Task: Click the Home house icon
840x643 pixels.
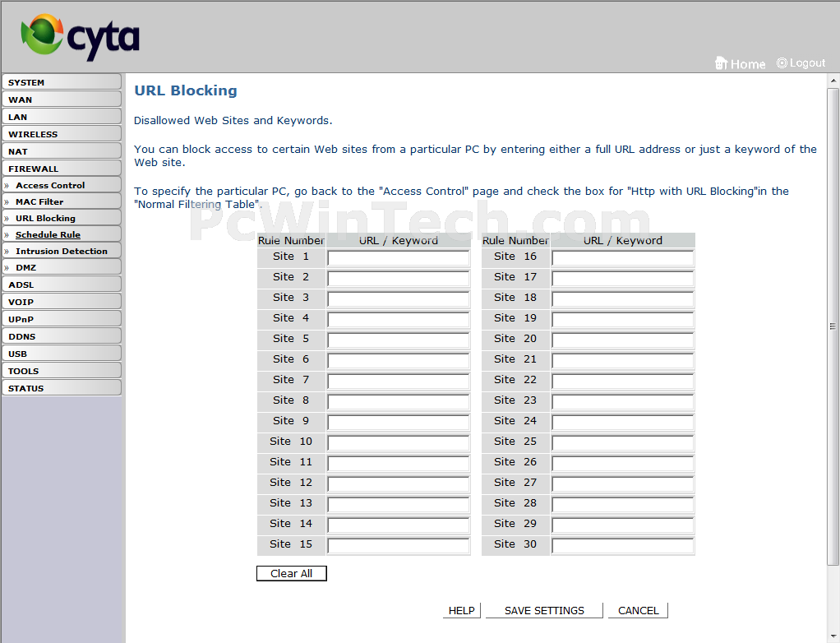Action: coord(721,63)
